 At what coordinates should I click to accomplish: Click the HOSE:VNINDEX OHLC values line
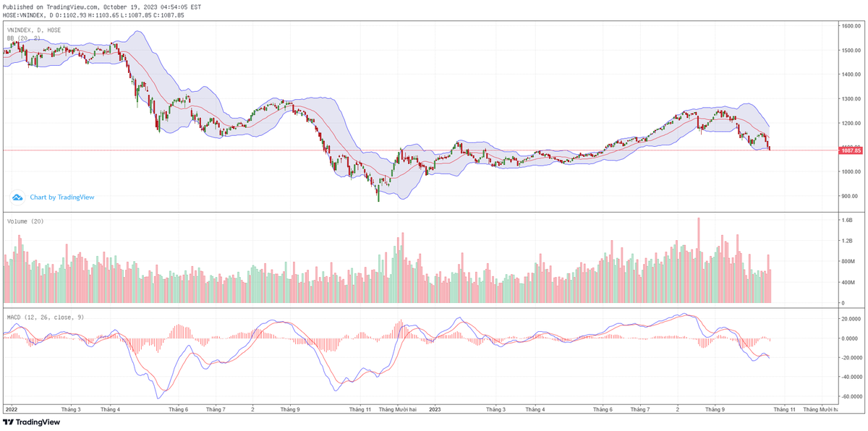click(93, 14)
